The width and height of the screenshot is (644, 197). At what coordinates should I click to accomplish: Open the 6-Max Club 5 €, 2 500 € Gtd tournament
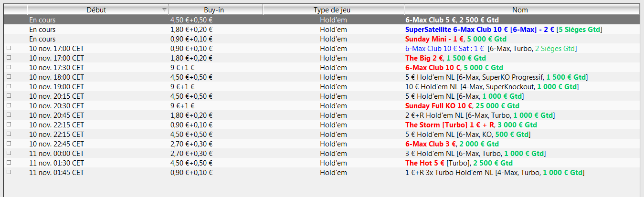pyautogui.click(x=452, y=20)
